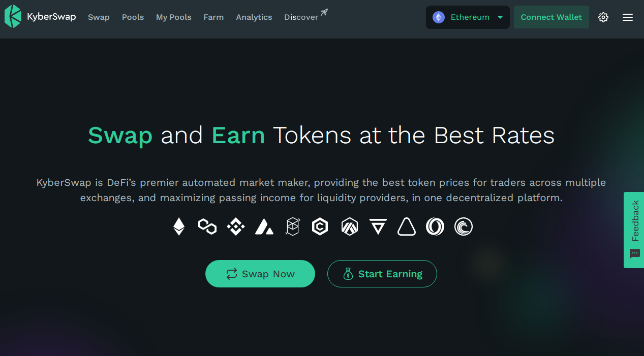The width and height of the screenshot is (644, 356).
Task: Click Connect Wallet
Action: pos(551,17)
